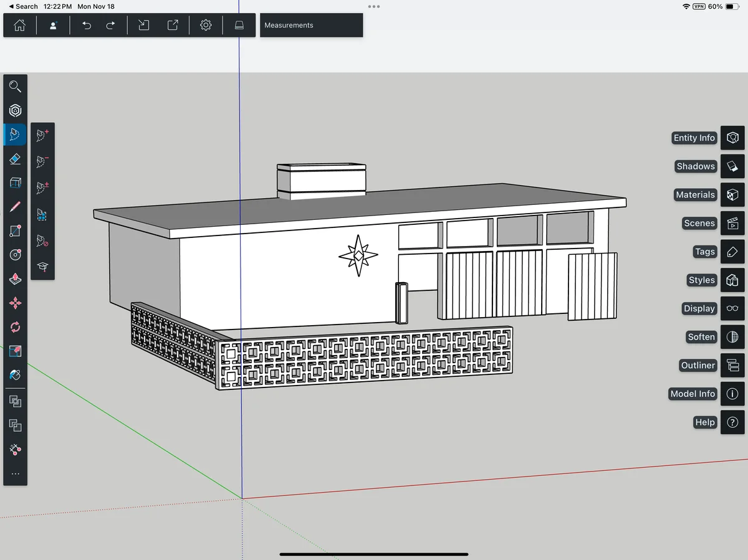Tap the Search magnifier tool
This screenshot has height=560, width=748.
coord(16,87)
